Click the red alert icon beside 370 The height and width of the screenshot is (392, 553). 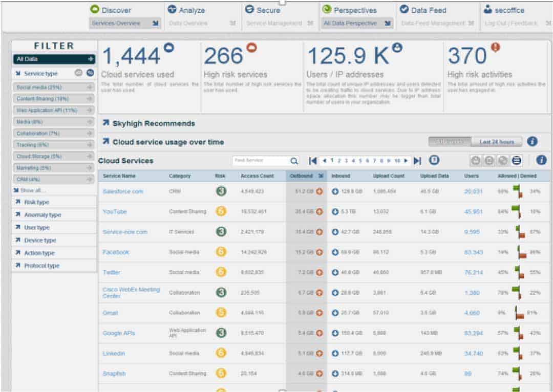coord(496,47)
